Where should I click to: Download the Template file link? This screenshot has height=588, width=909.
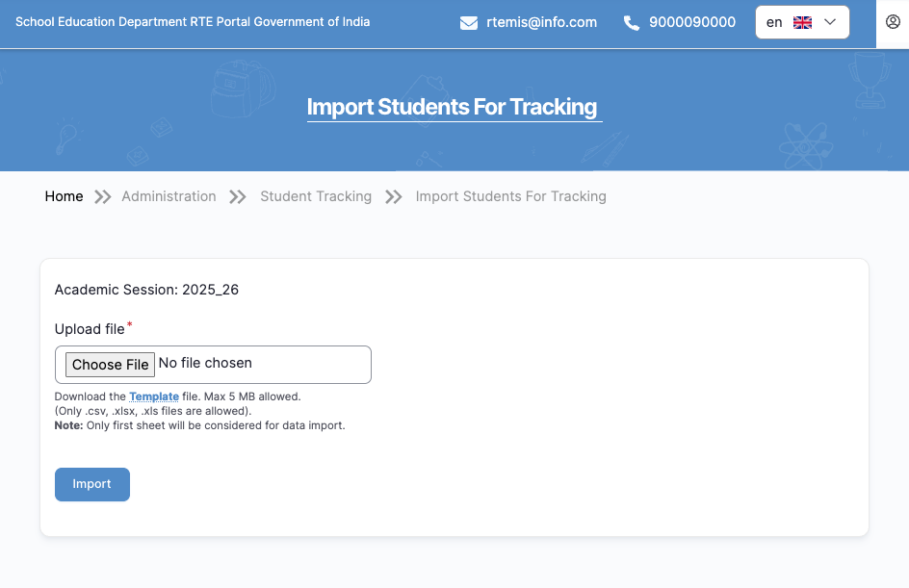pyautogui.click(x=154, y=396)
